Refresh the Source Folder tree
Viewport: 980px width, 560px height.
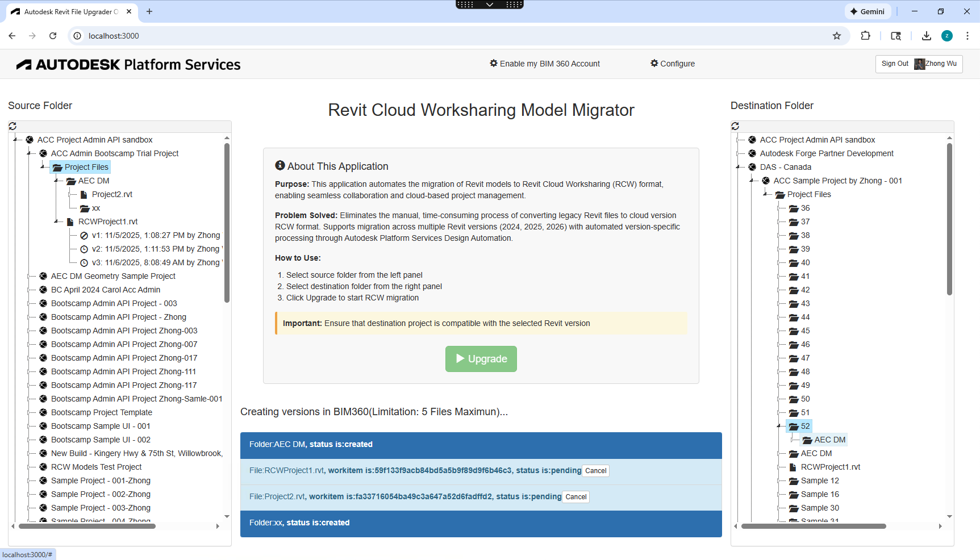12,126
